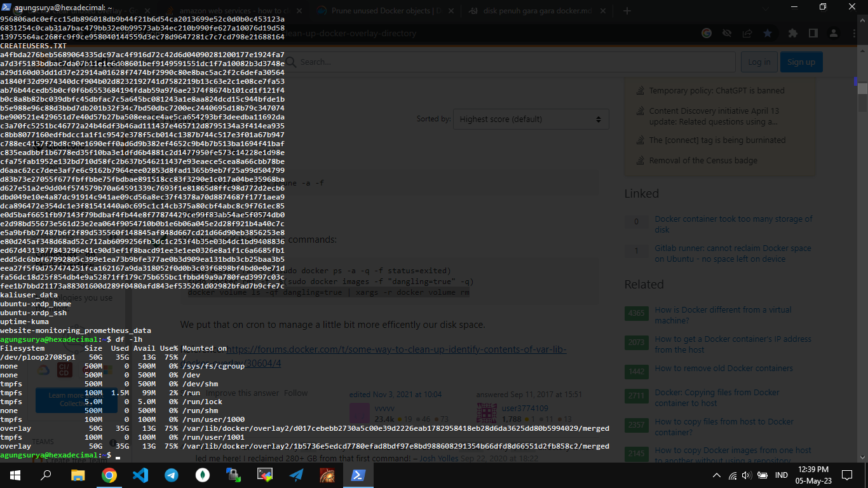The width and height of the screenshot is (868, 488).
Task: Click the Chrome profile avatar icon
Action: coord(834,33)
